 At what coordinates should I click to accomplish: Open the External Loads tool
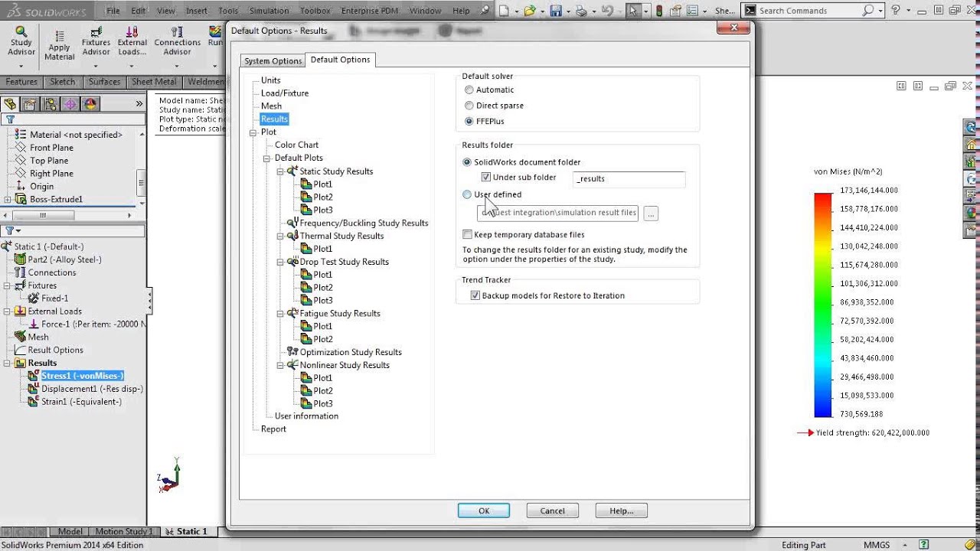click(x=132, y=41)
